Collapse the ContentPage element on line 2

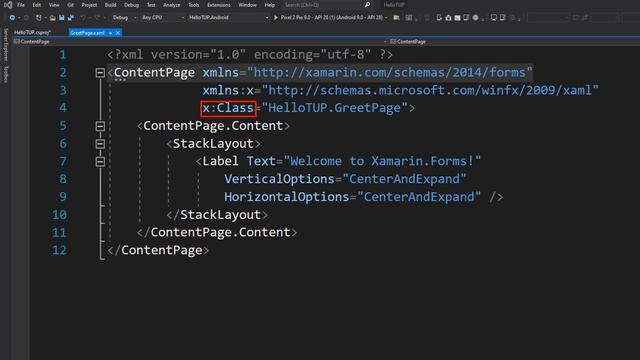point(100,73)
